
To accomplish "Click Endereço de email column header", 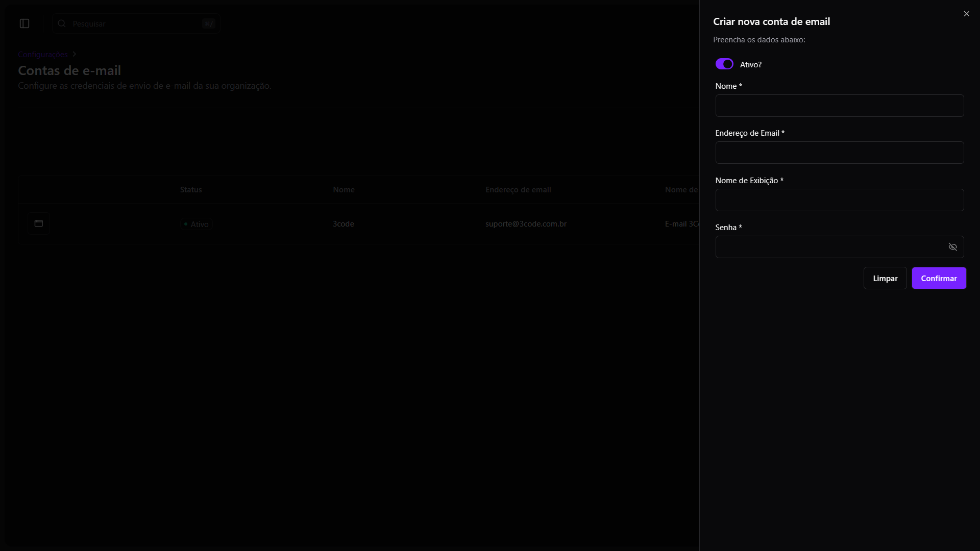I will (518, 190).
